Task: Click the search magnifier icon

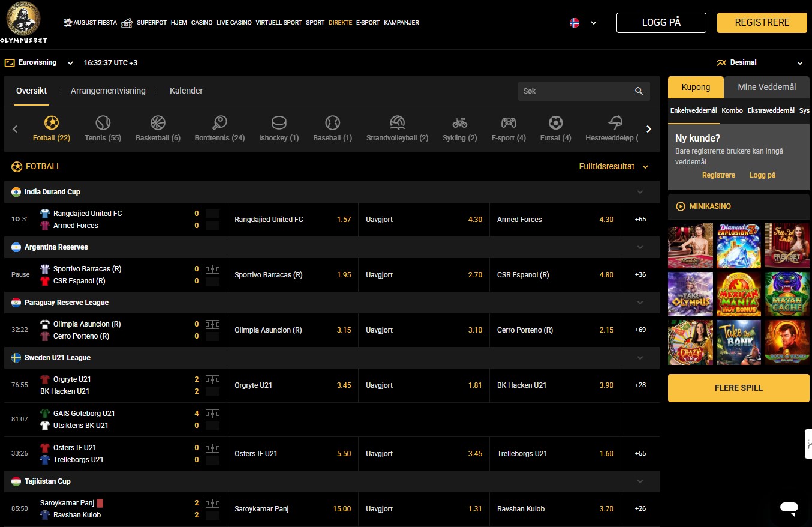Action: tap(639, 91)
